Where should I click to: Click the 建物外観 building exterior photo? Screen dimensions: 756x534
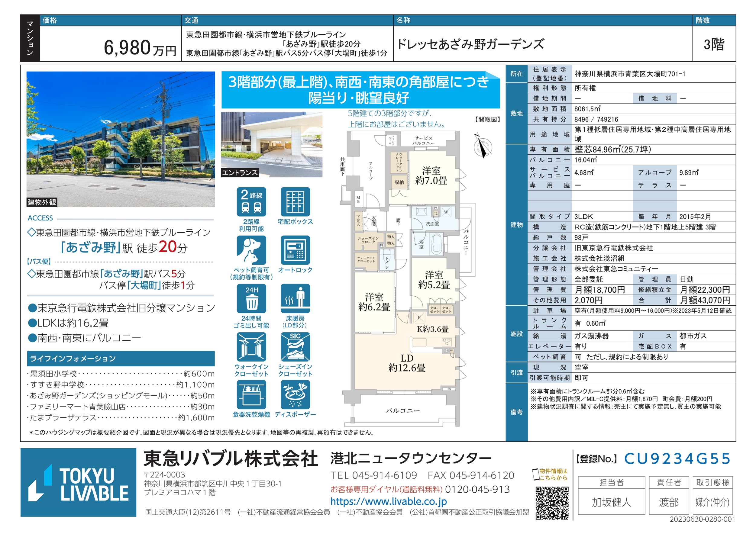click(x=121, y=139)
